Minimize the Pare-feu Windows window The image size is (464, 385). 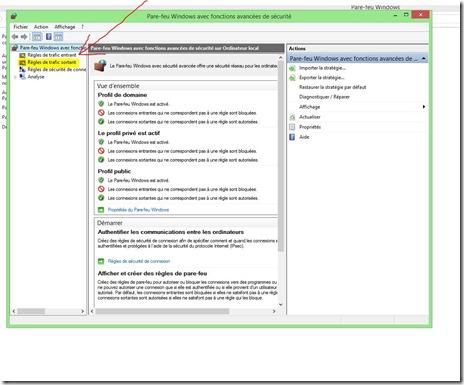point(395,15)
